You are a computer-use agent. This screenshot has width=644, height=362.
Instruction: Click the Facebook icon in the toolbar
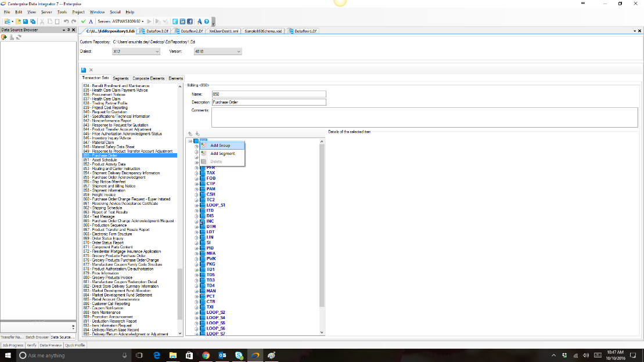click(x=189, y=20)
